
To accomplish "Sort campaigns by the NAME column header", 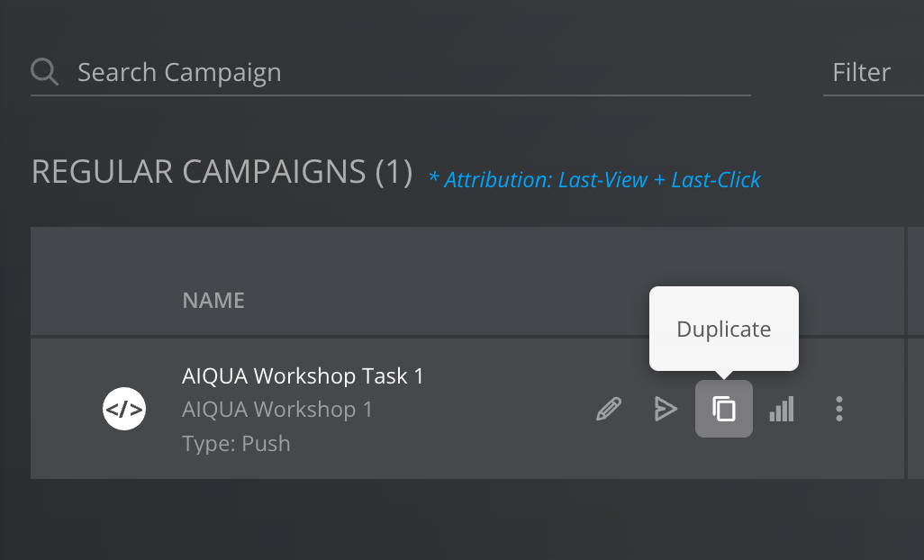I will (x=213, y=300).
